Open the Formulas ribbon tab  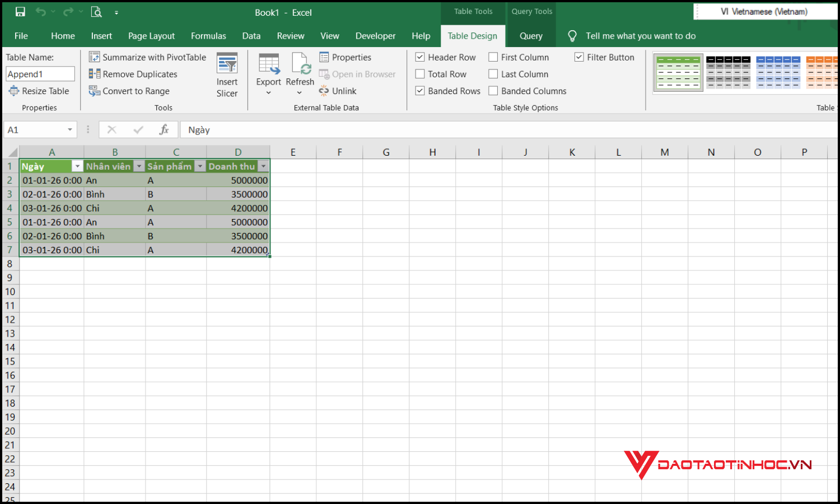(x=208, y=36)
